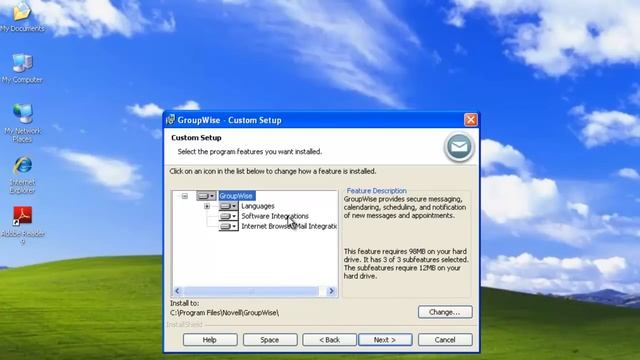Viewport: 640px width, 360px height.
Task: Select the Languages feature row
Action: pos(258,206)
